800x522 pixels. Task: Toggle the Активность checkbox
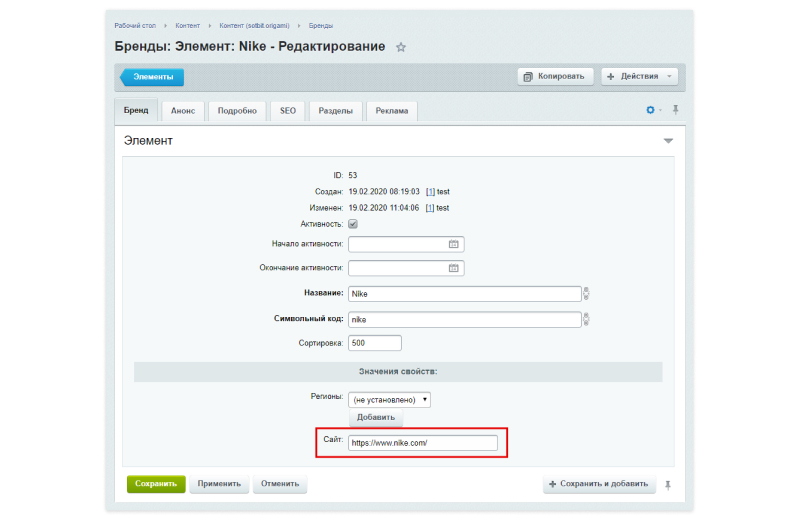pos(353,224)
